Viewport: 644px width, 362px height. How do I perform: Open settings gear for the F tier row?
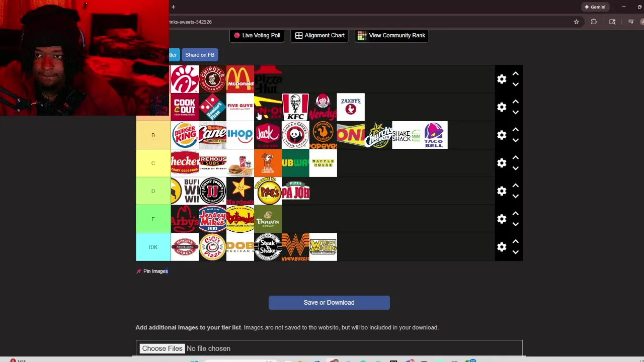coord(502,219)
